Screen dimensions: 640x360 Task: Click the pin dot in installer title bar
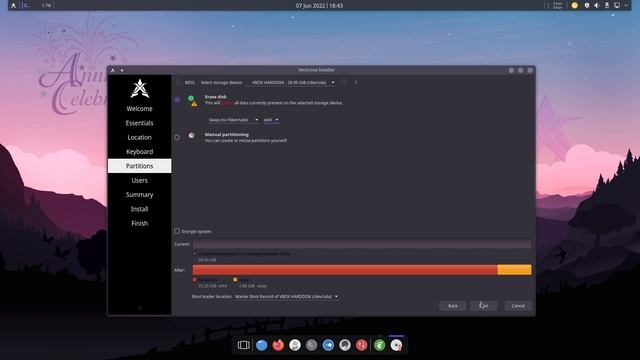(122, 70)
